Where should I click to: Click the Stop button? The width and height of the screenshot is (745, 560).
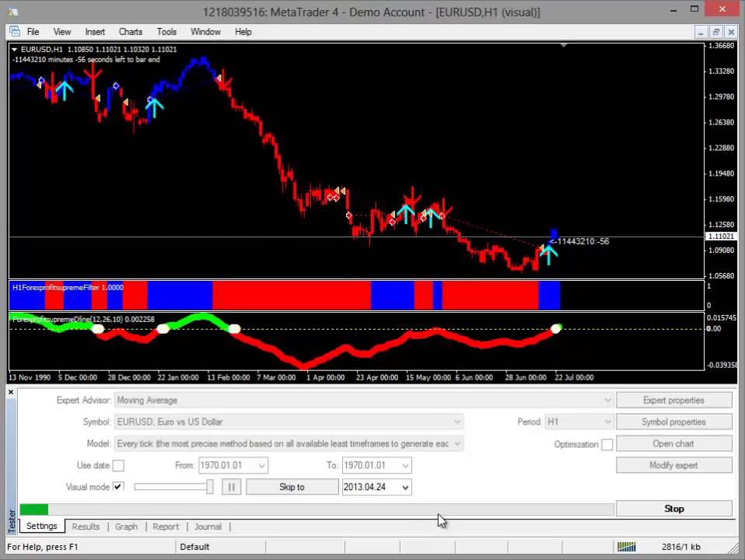673,509
